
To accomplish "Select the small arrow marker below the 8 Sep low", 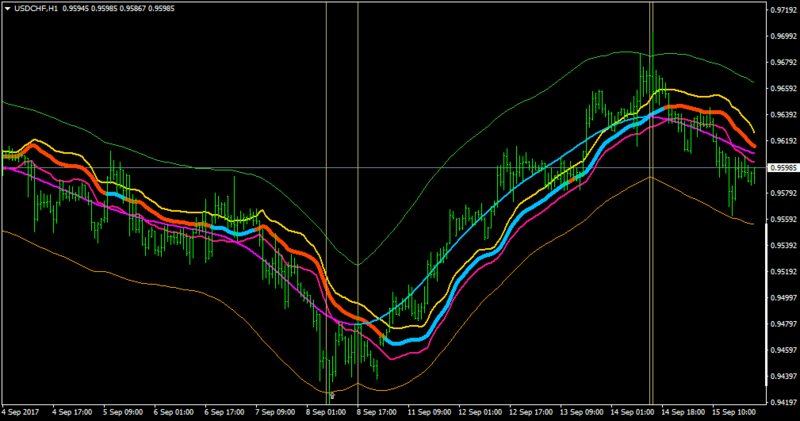I will pos(333,395).
